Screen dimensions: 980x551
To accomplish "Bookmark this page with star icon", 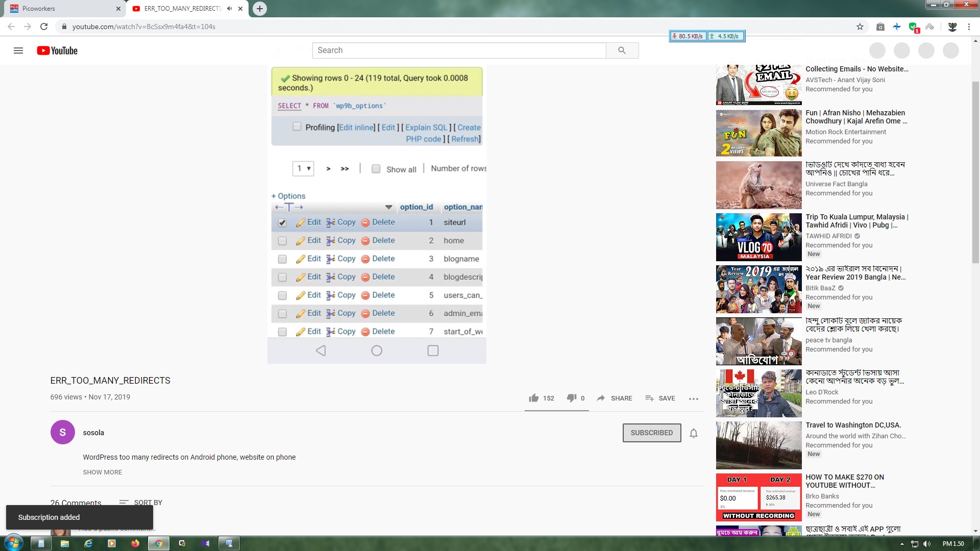I will click(860, 27).
